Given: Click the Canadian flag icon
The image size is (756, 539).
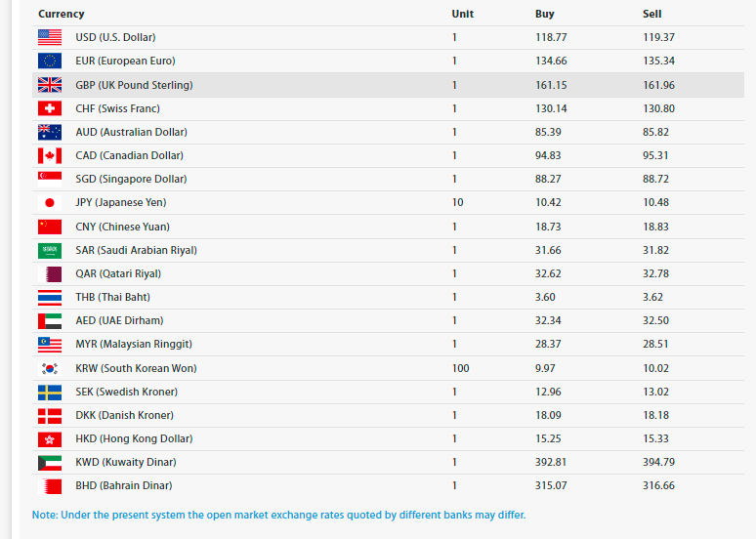Looking at the screenshot, I should click(x=50, y=155).
